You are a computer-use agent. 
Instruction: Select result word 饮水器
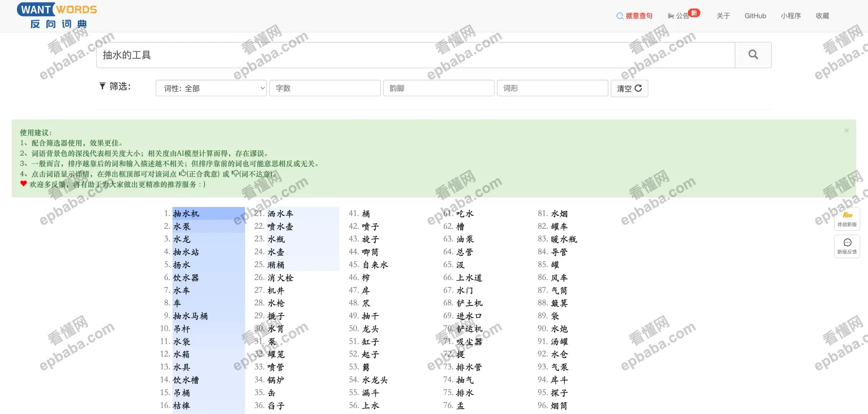click(x=186, y=278)
